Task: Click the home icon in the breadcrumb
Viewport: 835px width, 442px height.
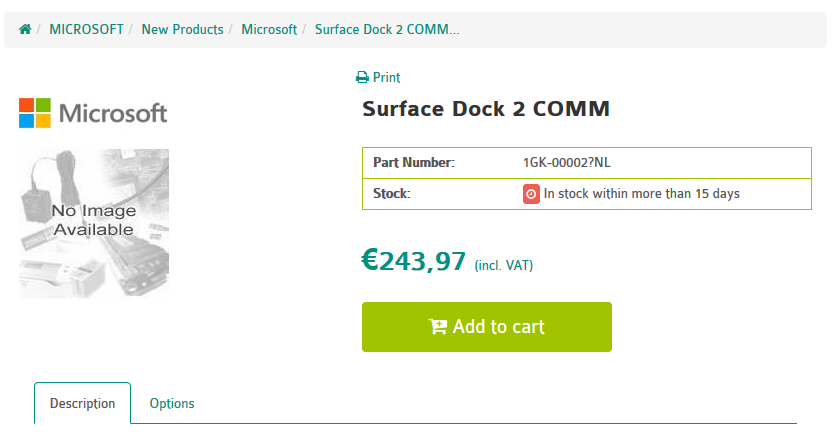Action: (25, 30)
